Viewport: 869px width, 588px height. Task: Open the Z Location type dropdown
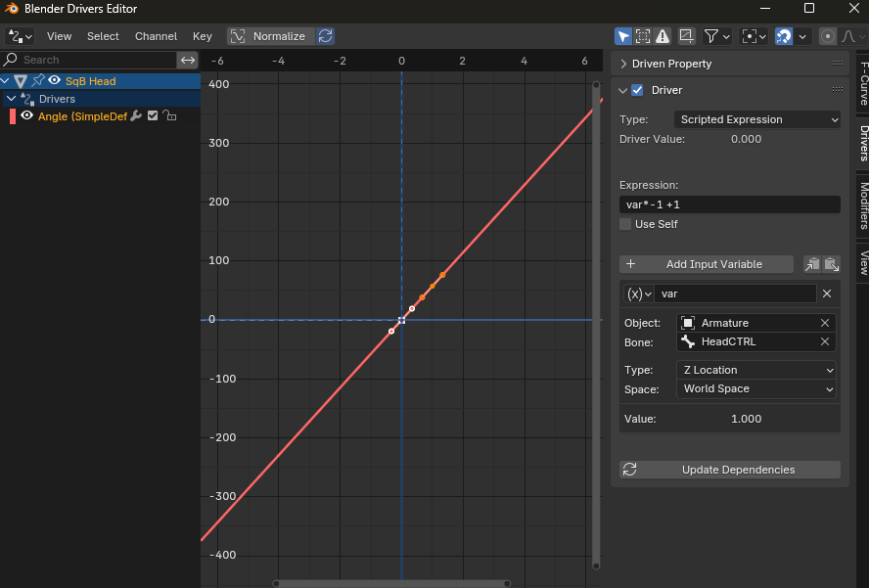coord(755,370)
